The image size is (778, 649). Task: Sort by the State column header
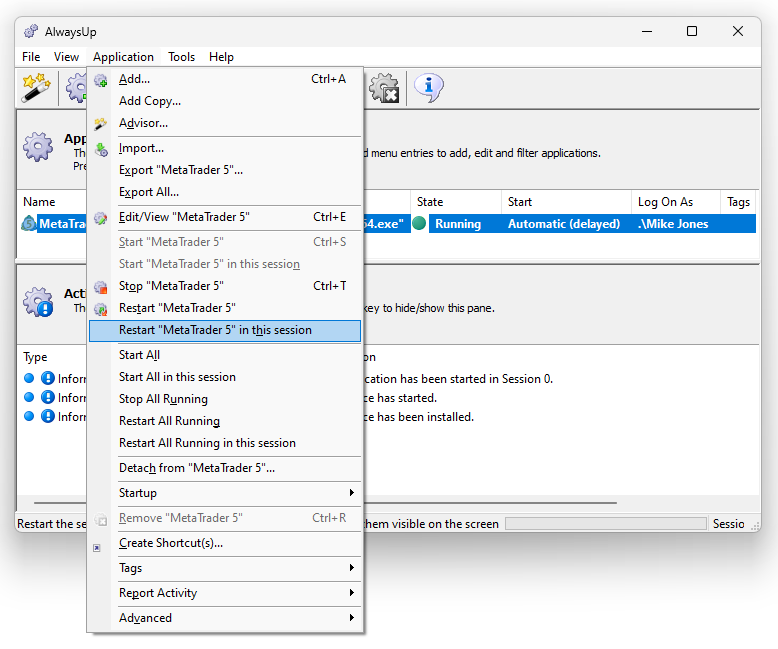455,202
